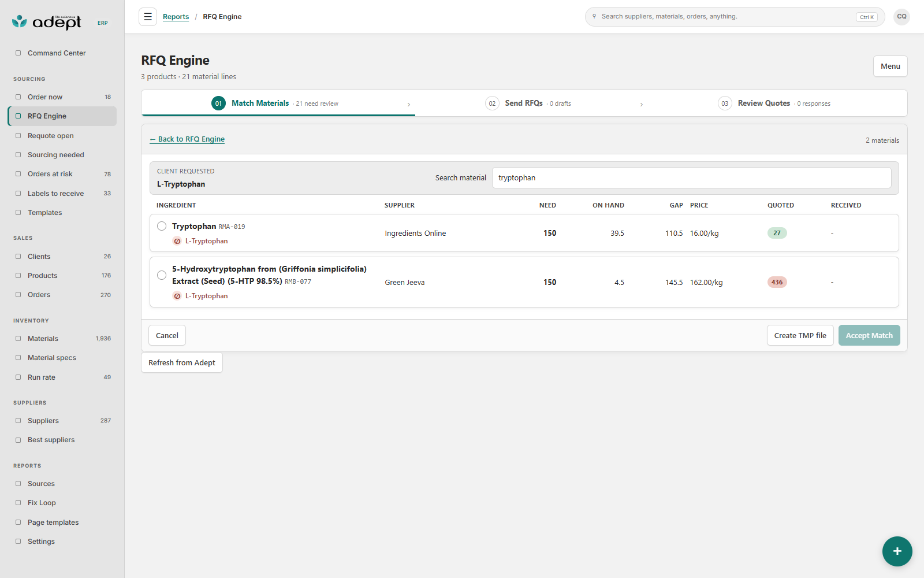Open the hamburger sidebar toggle
The width and height of the screenshot is (924, 578).
[148, 17]
